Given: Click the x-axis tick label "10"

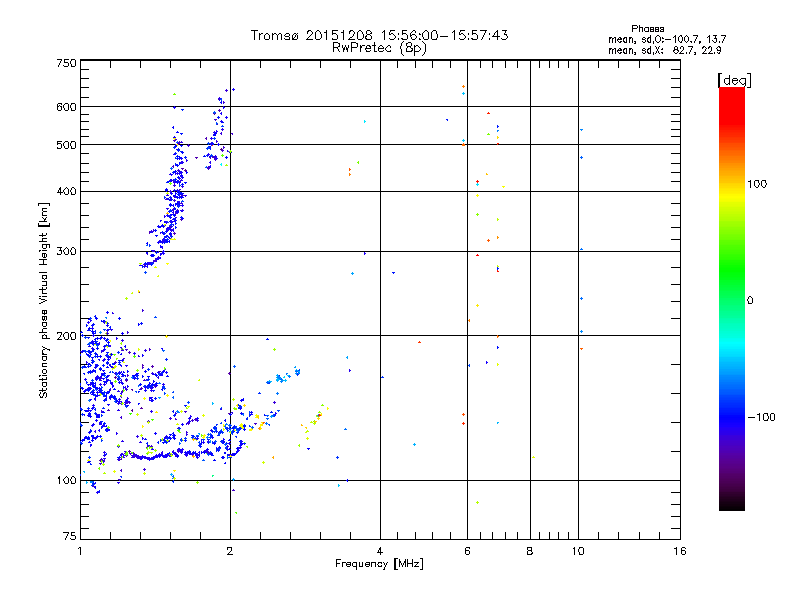Looking at the screenshot, I should coord(578,551).
